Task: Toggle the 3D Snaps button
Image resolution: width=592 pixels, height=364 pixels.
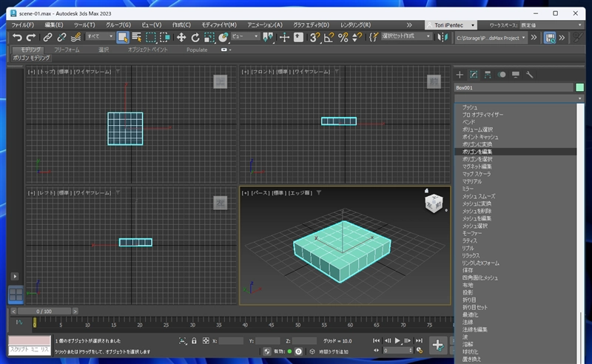Action: [314, 38]
